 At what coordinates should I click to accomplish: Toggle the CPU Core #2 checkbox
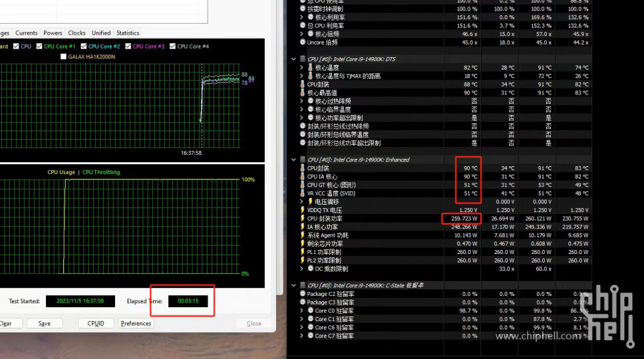coord(84,47)
